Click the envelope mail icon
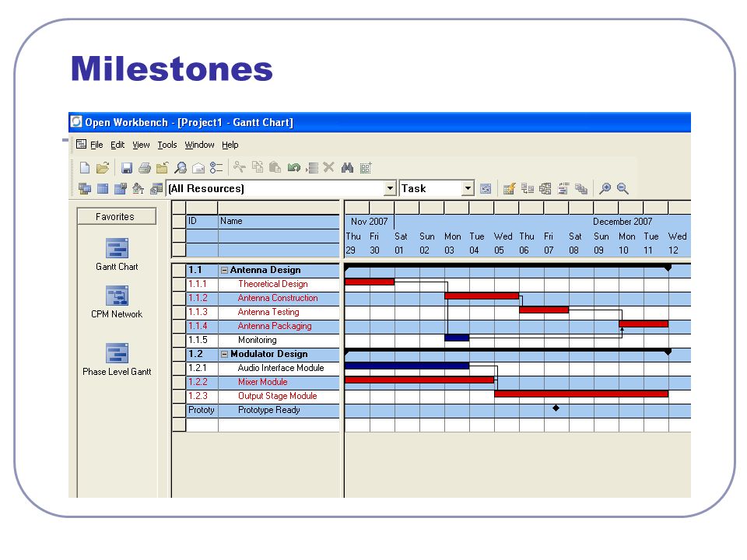Image resolution: width=747 pixels, height=560 pixels. pyautogui.click(x=198, y=168)
